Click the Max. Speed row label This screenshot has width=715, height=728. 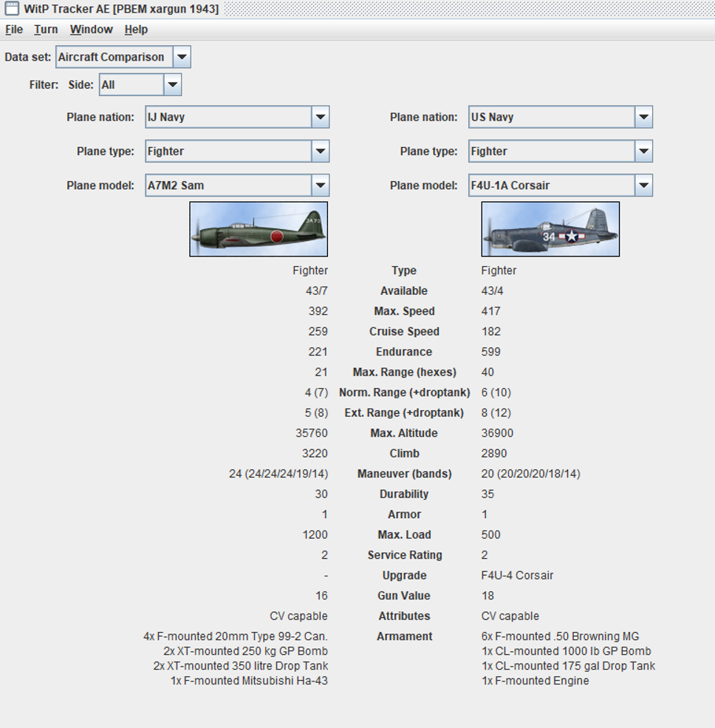[x=404, y=311]
